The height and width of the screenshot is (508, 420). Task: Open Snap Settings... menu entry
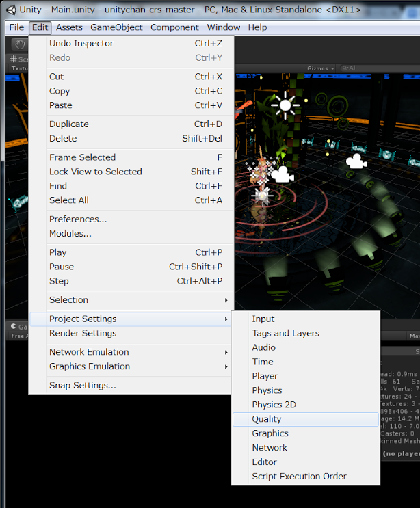point(130,386)
